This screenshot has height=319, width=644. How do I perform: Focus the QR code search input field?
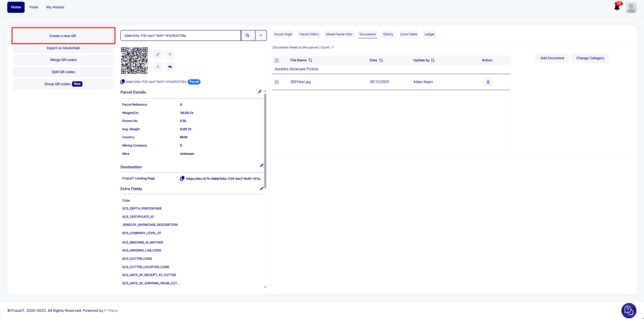tap(180, 35)
